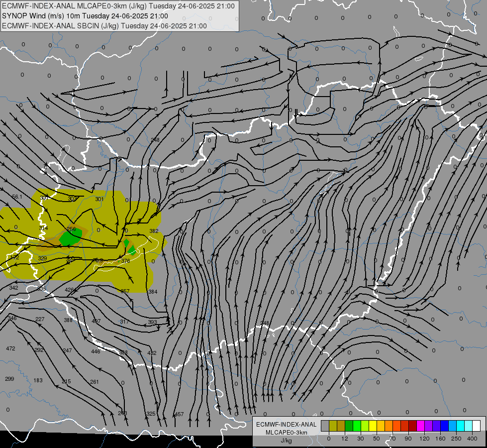Select the bright green legend swatch
The image size is (487, 448).
(x=357, y=426)
